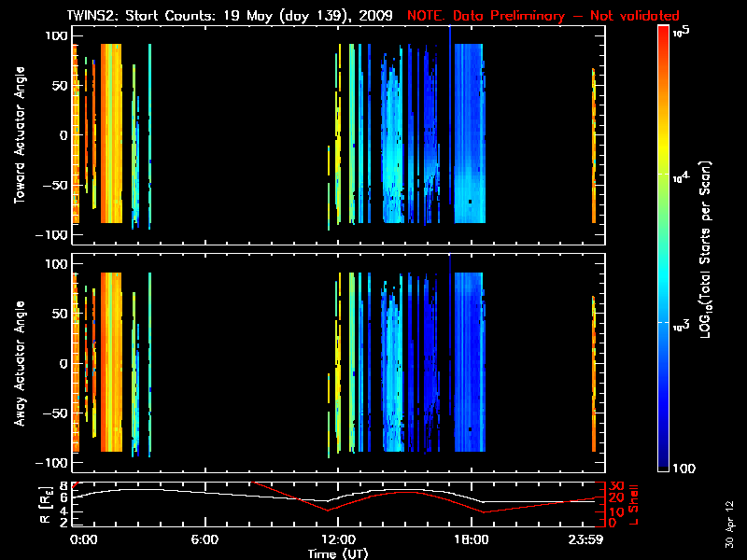747x560 pixels.
Task: Click the red "L Shell" axis label
Action: pos(642,504)
